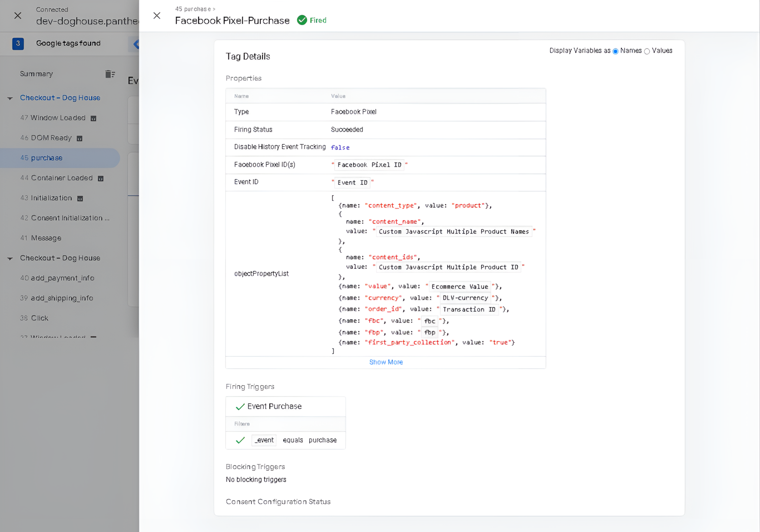Click Show More under properties table
This screenshot has height=532, width=760.
pos(386,362)
